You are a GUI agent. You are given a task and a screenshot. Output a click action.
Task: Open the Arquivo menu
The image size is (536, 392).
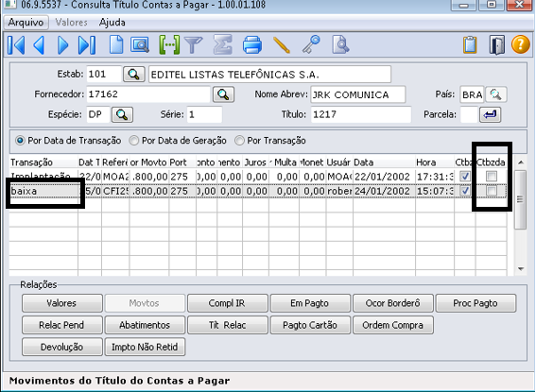pos(26,23)
